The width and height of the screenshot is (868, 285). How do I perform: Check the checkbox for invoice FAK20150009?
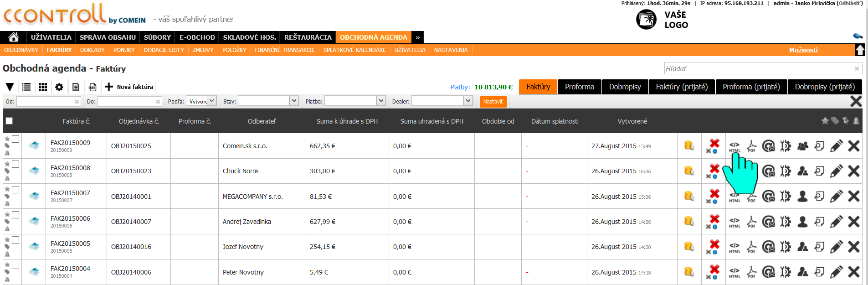pyautogui.click(x=15, y=139)
